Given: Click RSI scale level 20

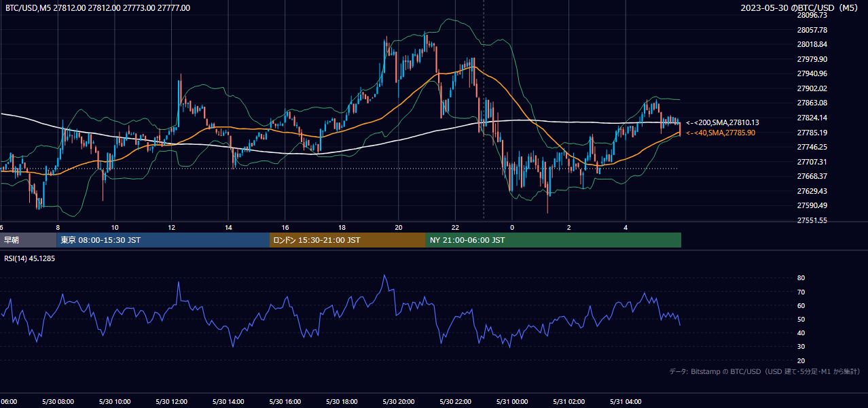Looking at the screenshot, I should [801, 360].
